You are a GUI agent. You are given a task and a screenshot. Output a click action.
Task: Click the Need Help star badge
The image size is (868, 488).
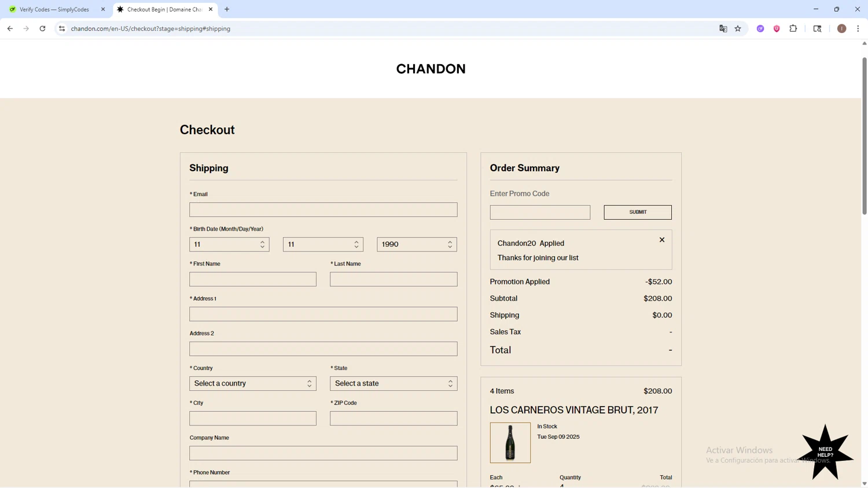coord(825,452)
